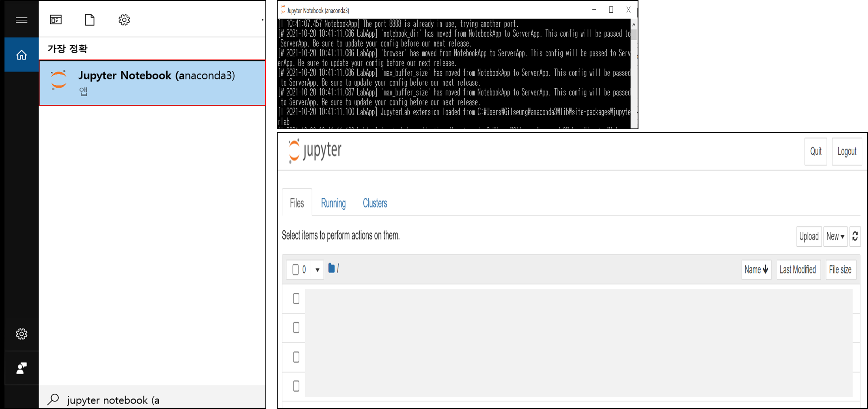Click the Quit button in Jupyter
Viewport: 868px width, 409px height.
tap(816, 151)
